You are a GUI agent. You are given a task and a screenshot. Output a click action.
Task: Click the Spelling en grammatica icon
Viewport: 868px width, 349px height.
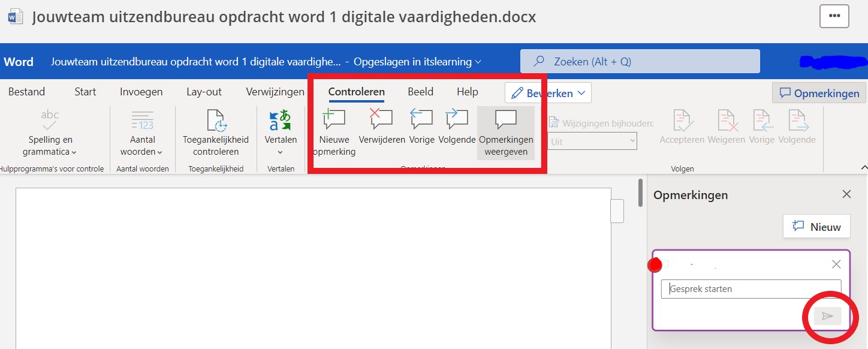point(50,120)
